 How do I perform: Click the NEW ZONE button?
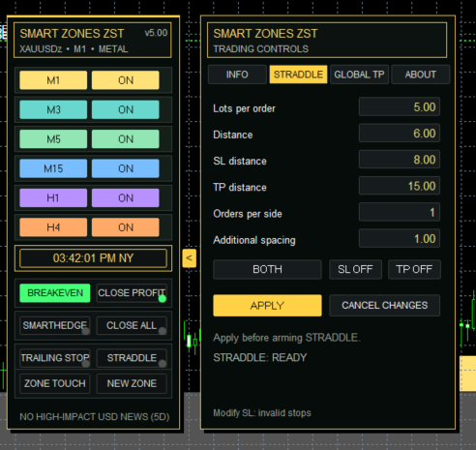coord(132,383)
